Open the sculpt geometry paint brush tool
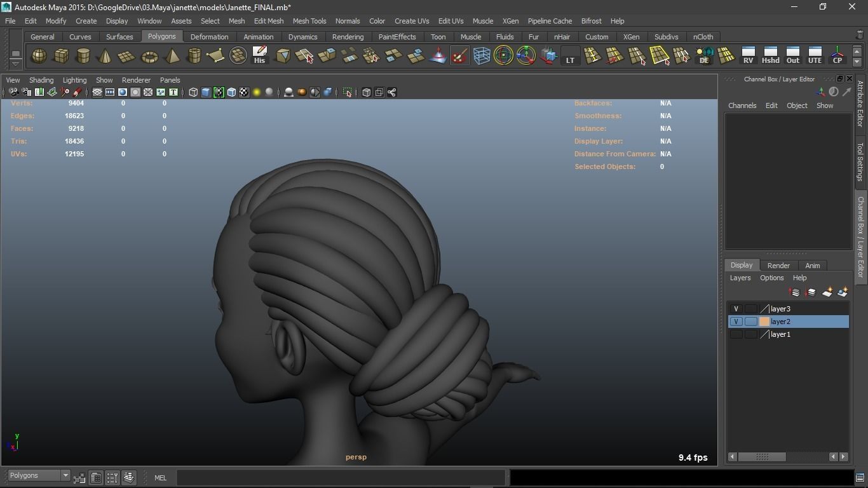The width and height of the screenshot is (868, 488). pyautogui.click(x=459, y=56)
